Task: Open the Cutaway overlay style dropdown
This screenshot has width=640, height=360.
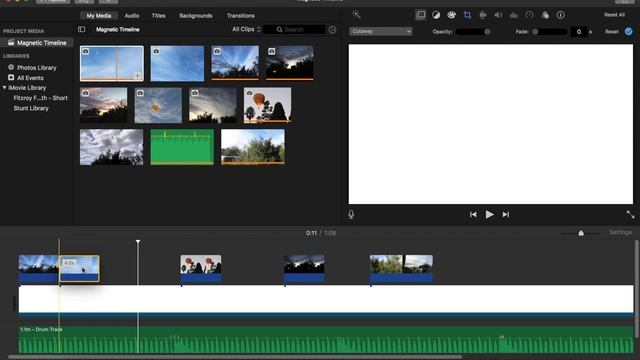Action: point(380,31)
